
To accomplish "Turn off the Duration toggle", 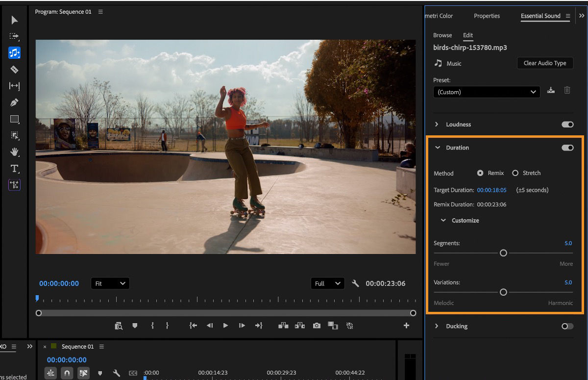I will click(567, 148).
